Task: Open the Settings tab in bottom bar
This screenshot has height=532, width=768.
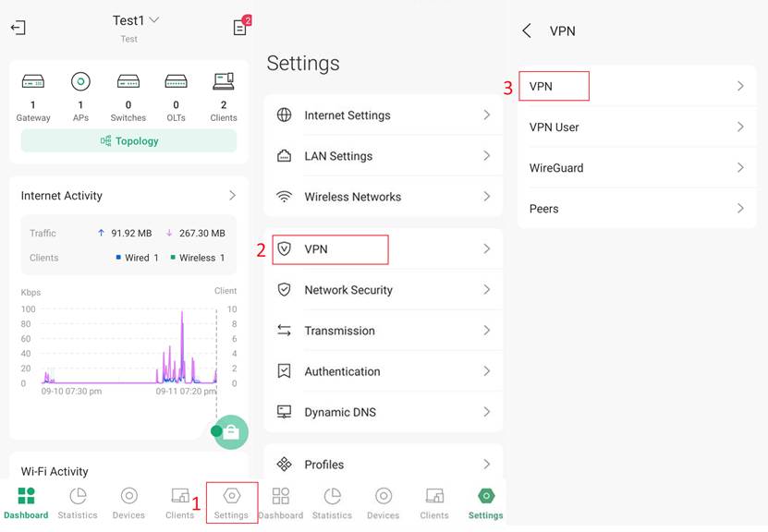Action: [x=231, y=502]
